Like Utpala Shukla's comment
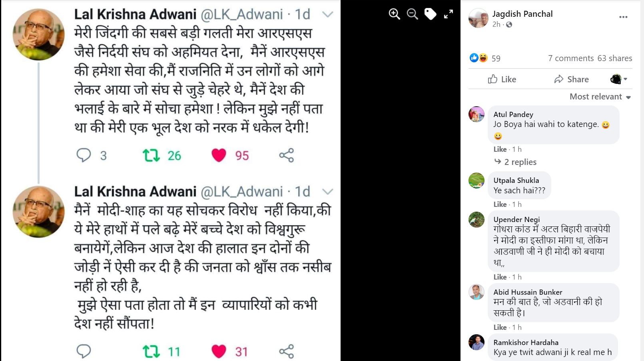The width and height of the screenshot is (644, 361). coord(500,204)
